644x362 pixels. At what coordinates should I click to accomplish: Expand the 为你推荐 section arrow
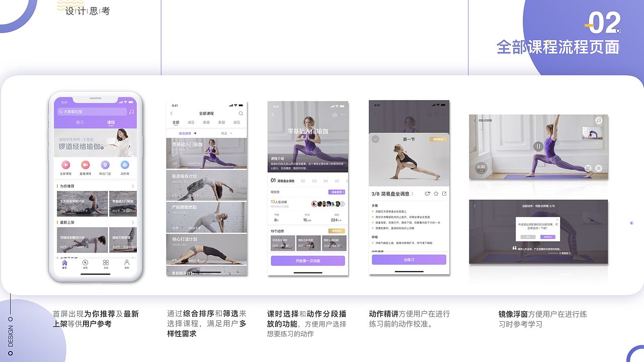(133, 186)
